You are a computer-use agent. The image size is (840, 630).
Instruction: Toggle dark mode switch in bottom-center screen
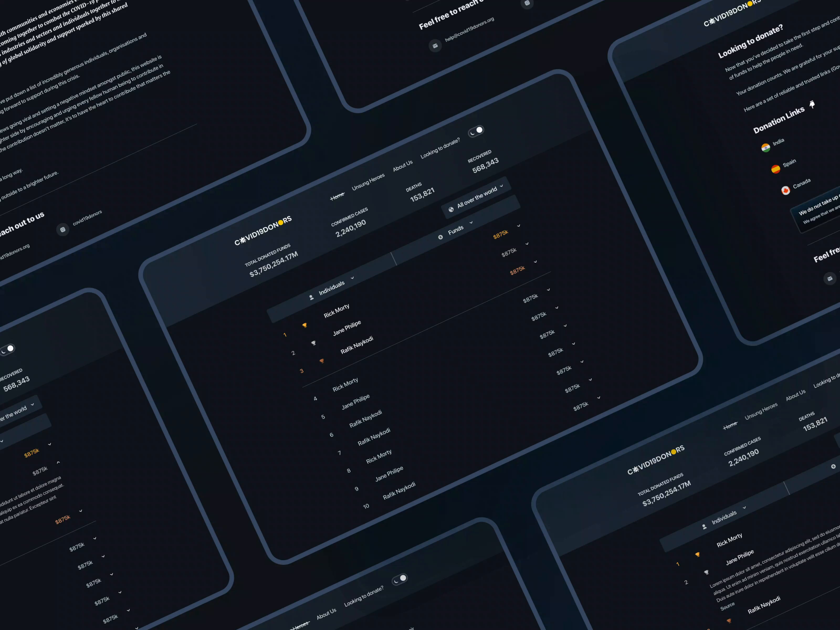[400, 580]
